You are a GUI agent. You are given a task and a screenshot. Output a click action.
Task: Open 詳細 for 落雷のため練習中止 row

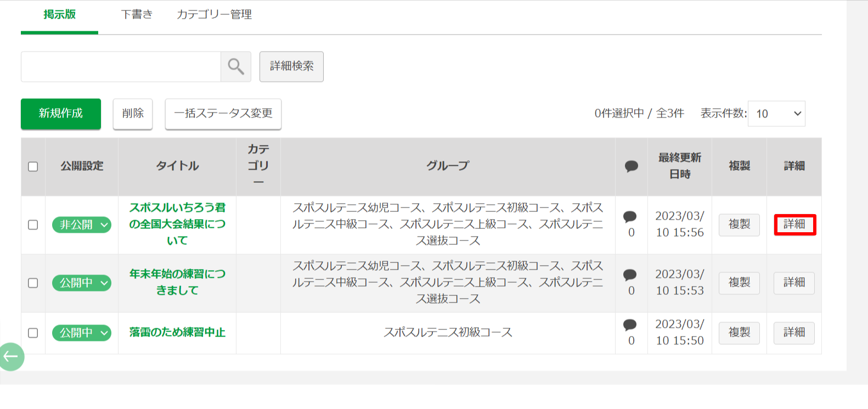pos(794,333)
